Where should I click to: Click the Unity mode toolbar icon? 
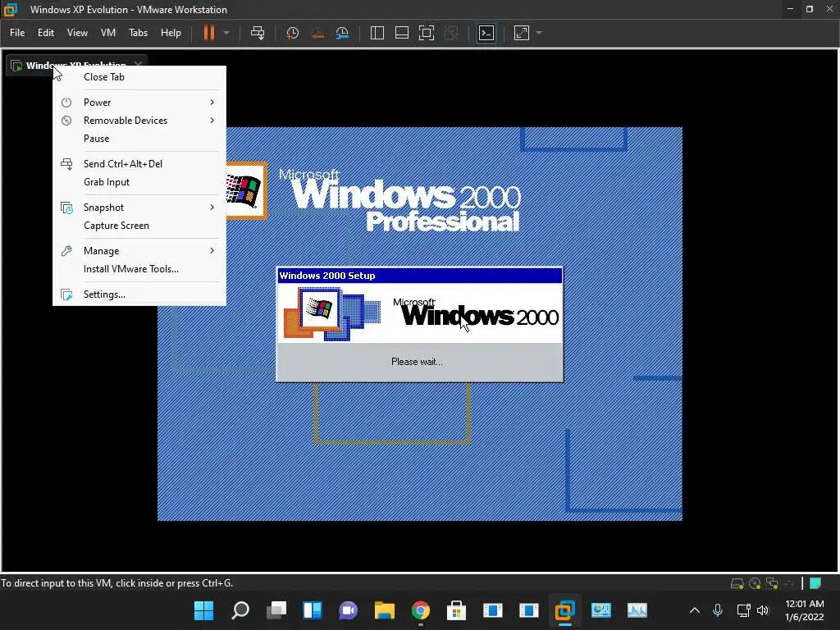[452, 33]
